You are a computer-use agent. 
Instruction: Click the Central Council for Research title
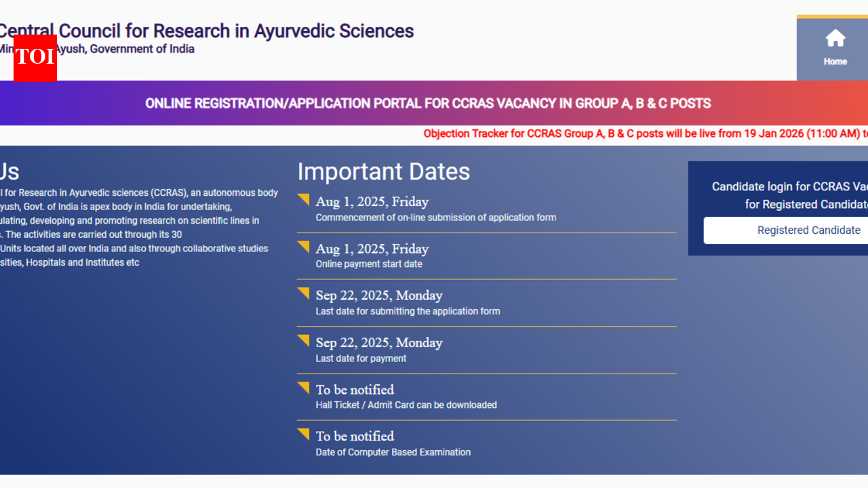coord(207,30)
